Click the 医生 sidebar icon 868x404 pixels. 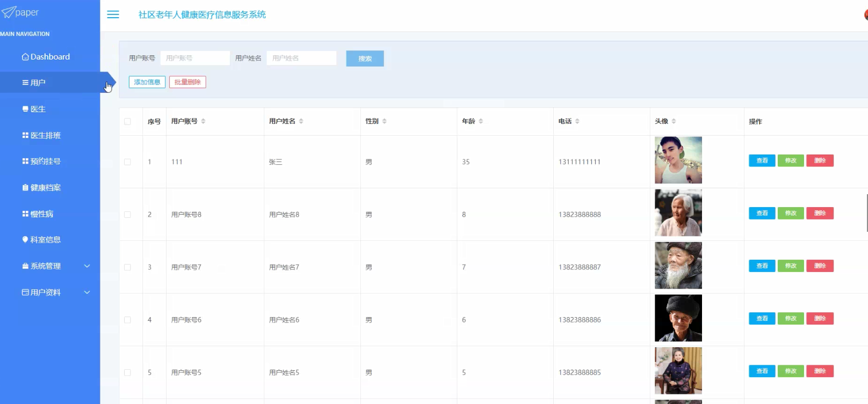(x=25, y=109)
